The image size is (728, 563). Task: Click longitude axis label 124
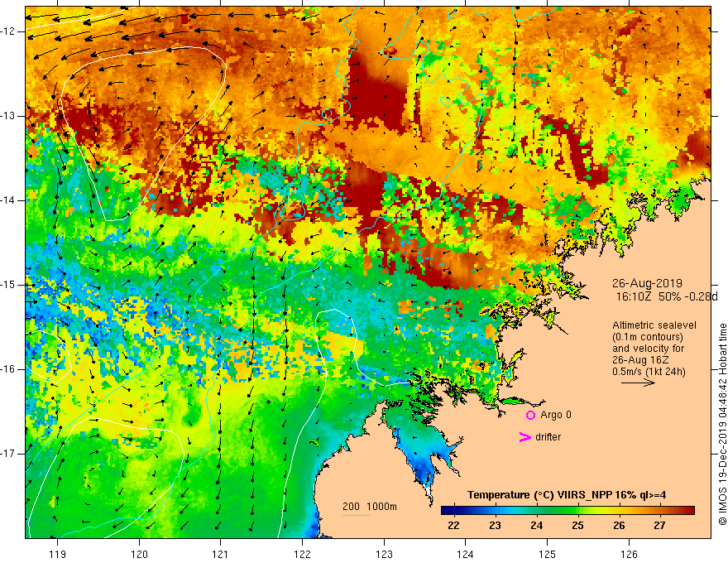[466, 555]
